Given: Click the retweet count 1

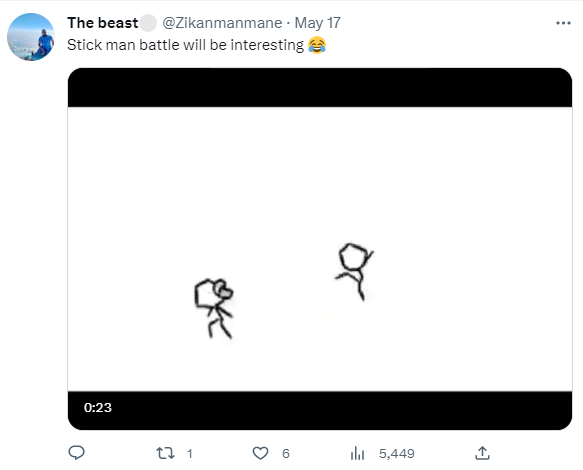Looking at the screenshot, I should click(x=190, y=454).
